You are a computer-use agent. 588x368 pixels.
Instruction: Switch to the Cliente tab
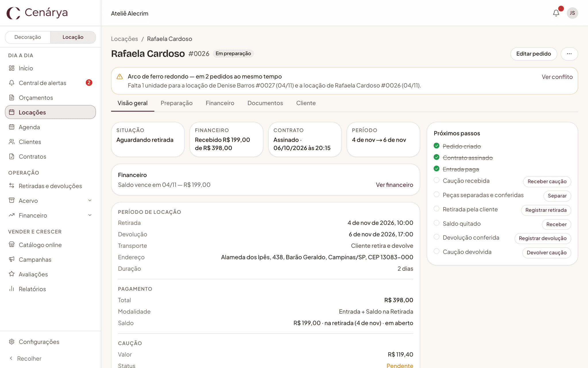[x=306, y=103]
